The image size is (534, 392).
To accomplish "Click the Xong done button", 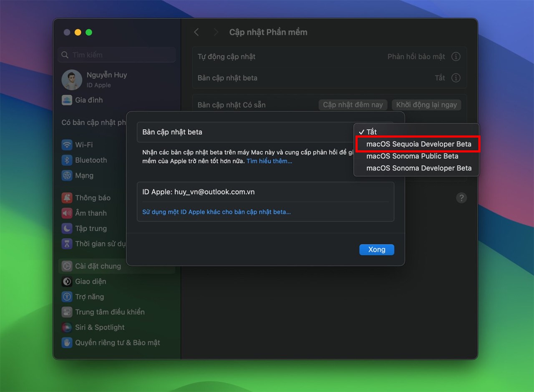I will coord(377,249).
